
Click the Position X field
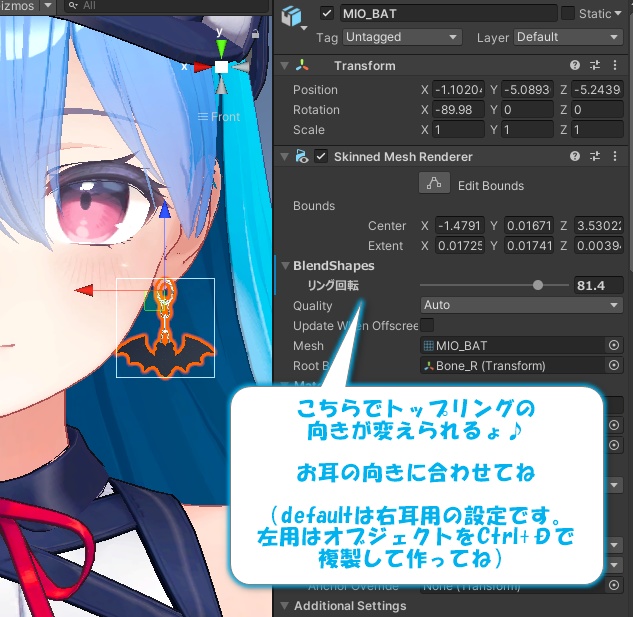click(458, 90)
